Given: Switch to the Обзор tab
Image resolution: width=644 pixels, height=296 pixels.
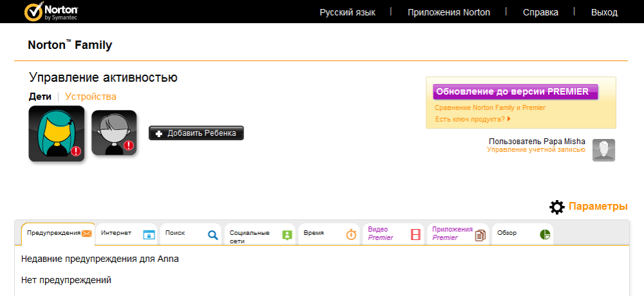Looking at the screenshot, I should pyautogui.click(x=522, y=234).
